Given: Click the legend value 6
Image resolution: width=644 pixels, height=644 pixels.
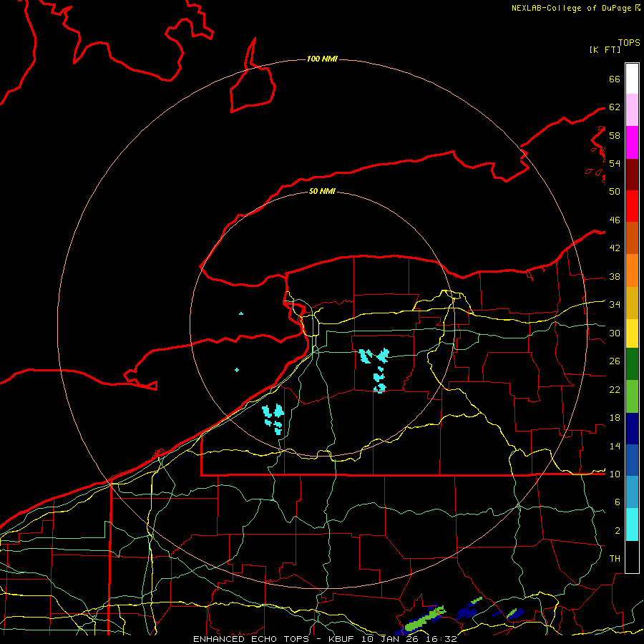Looking at the screenshot, I should tap(617, 502).
